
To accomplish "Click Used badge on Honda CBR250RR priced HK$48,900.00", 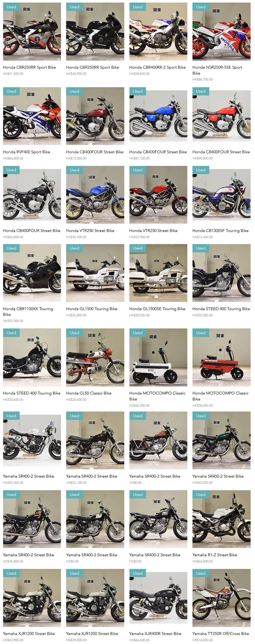I will coord(74,7).
